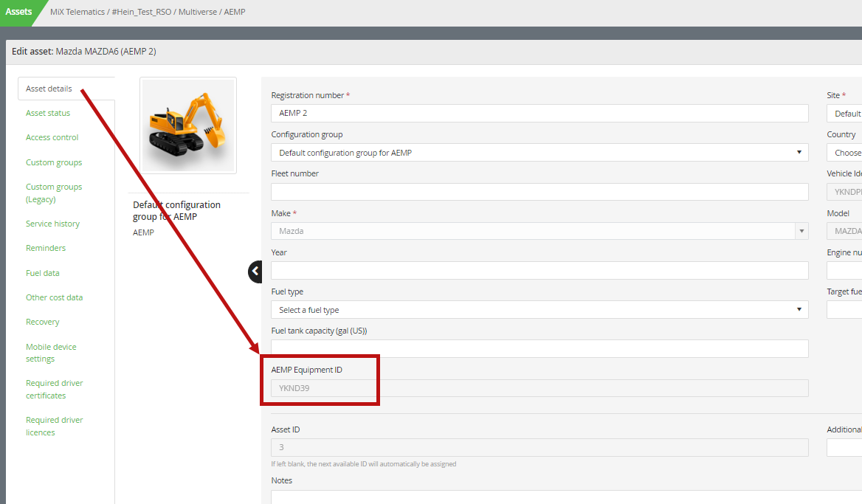The width and height of the screenshot is (862, 504).
Task: Open Required driver licences section
Action: point(55,426)
